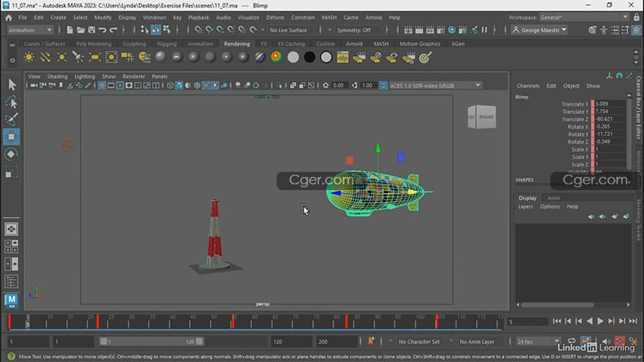Screen dimensions: 644x362
Task: Activate the Lasso select tool
Action: [12, 102]
